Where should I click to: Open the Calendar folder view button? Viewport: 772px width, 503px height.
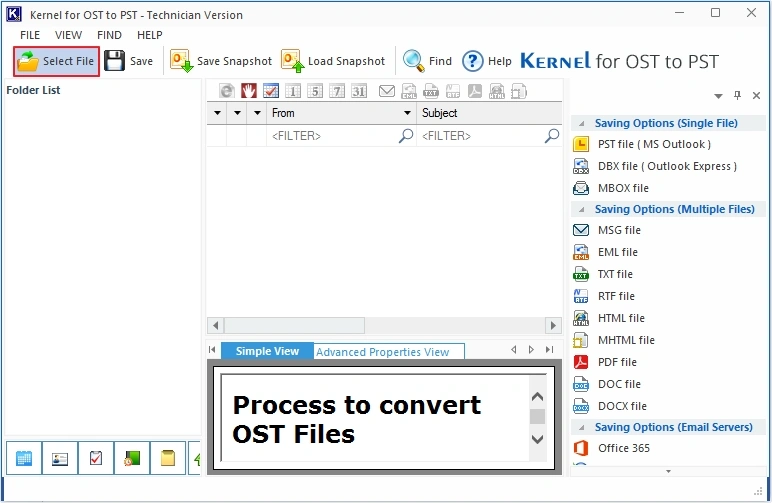click(x=24, y=458)
